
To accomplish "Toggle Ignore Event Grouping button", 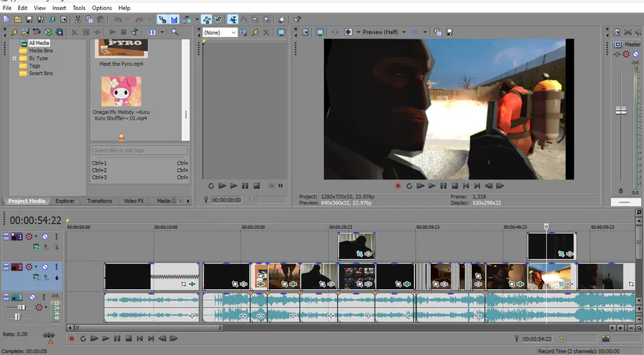I will coord(218,19).
